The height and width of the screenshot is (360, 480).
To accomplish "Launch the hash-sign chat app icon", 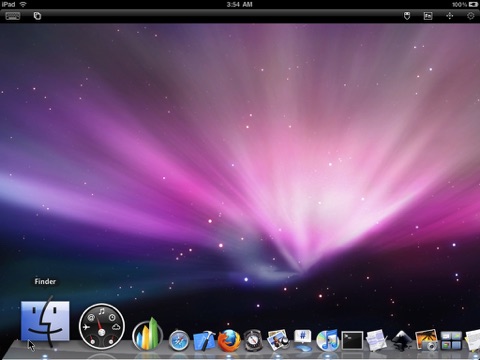I will [303, 340].
